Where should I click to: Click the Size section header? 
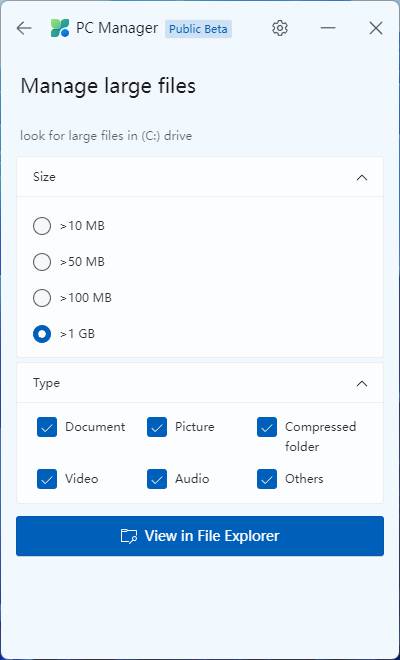(200, 177)
